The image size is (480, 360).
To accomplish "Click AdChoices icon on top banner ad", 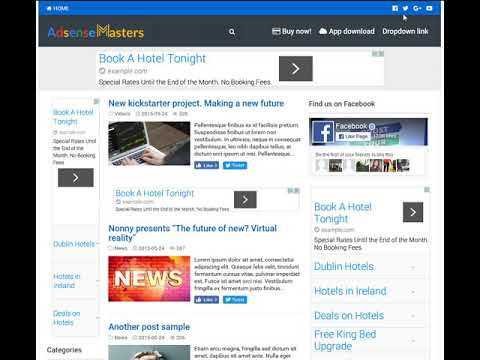I will tap(378, 53).
